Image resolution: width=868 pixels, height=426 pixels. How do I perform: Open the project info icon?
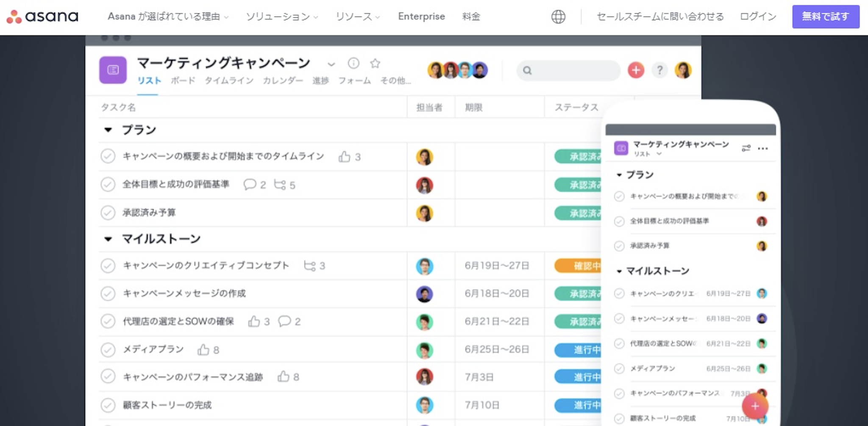pyautogui.click(x=354, y=64)
